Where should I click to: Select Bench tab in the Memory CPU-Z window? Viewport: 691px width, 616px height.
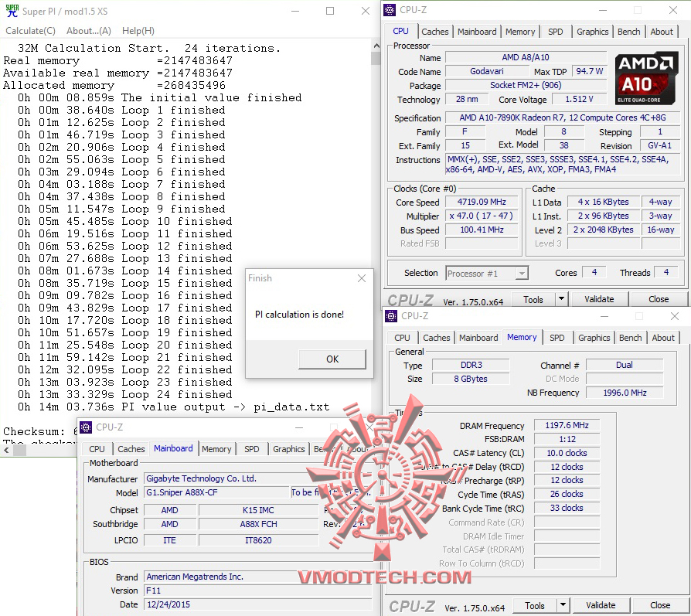(630, 338)
